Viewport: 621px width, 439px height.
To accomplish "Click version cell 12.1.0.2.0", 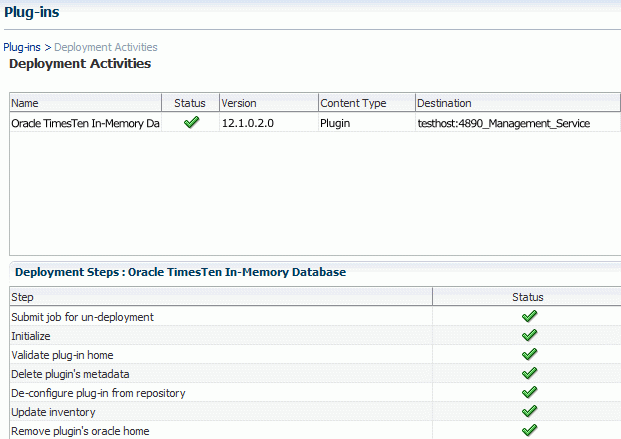I will 248,123.
